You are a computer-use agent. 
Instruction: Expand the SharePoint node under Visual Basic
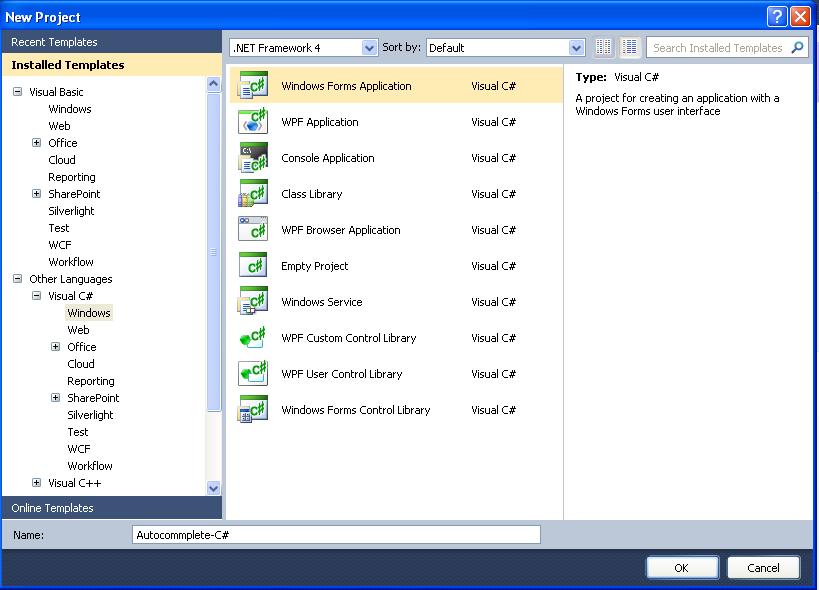point(37,194)
